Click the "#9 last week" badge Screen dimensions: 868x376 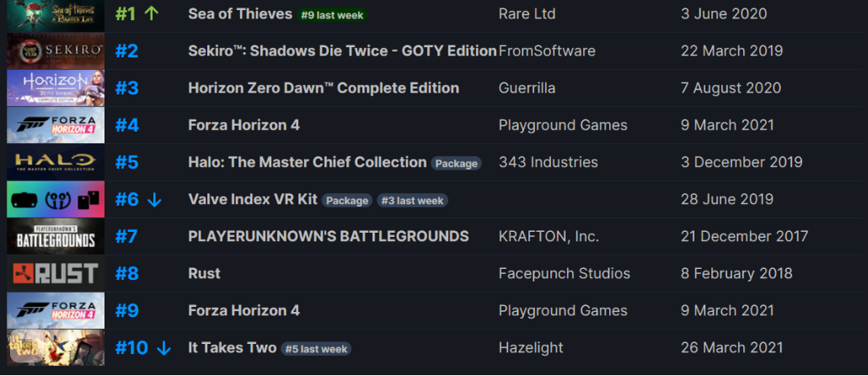click(332, 15)
